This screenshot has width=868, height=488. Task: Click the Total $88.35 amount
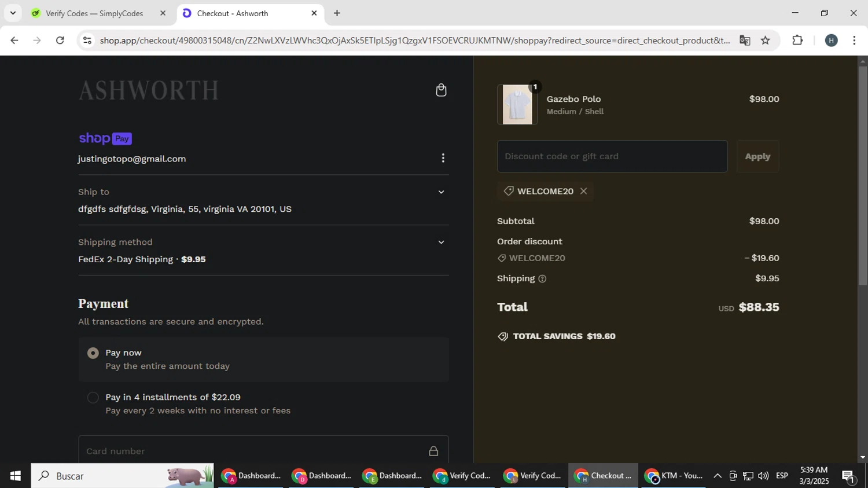point(759,307)
